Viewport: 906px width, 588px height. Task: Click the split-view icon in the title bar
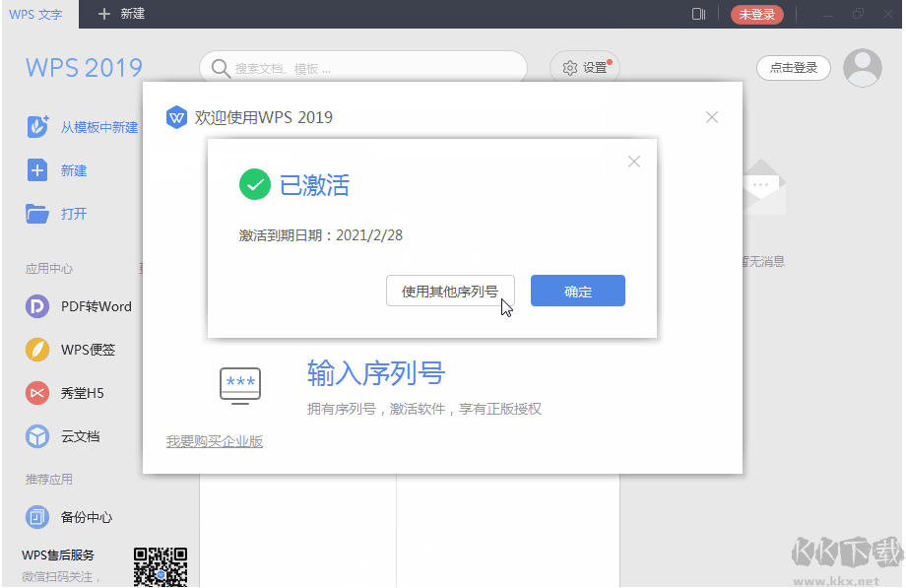tap(698, 14)
